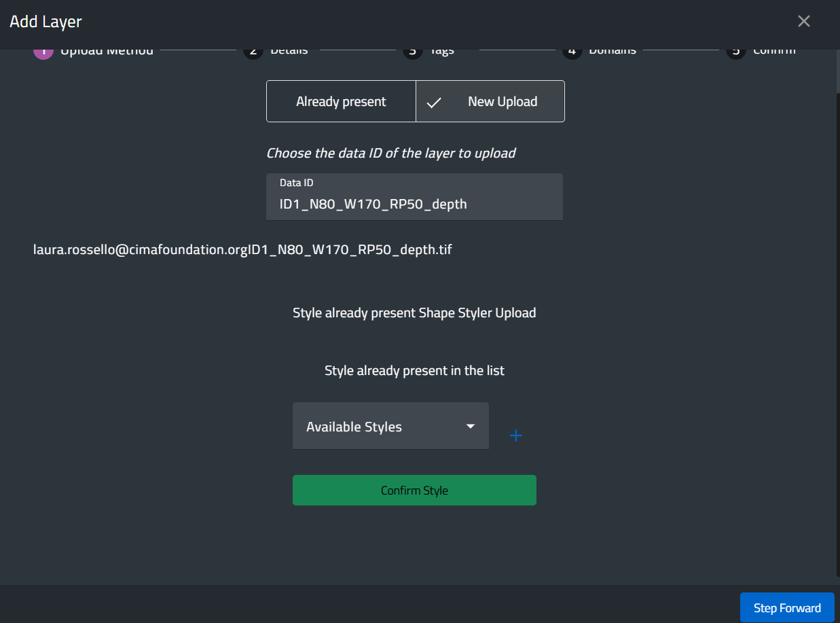Select the Already present upload method

(x=341, y=102)
